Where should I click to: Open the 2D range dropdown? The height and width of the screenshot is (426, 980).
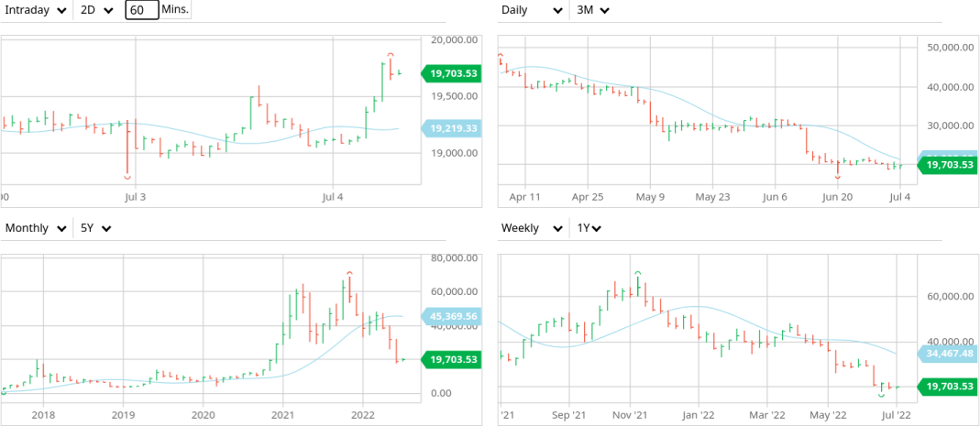[96, 10]
